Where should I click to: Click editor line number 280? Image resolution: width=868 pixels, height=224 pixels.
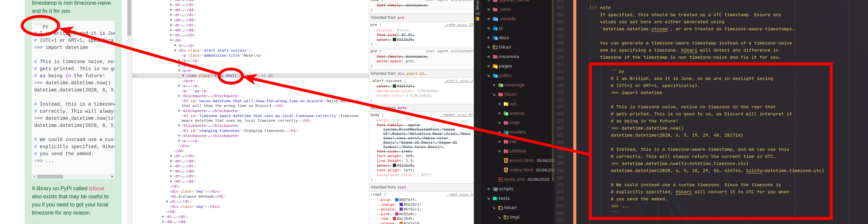560,128
